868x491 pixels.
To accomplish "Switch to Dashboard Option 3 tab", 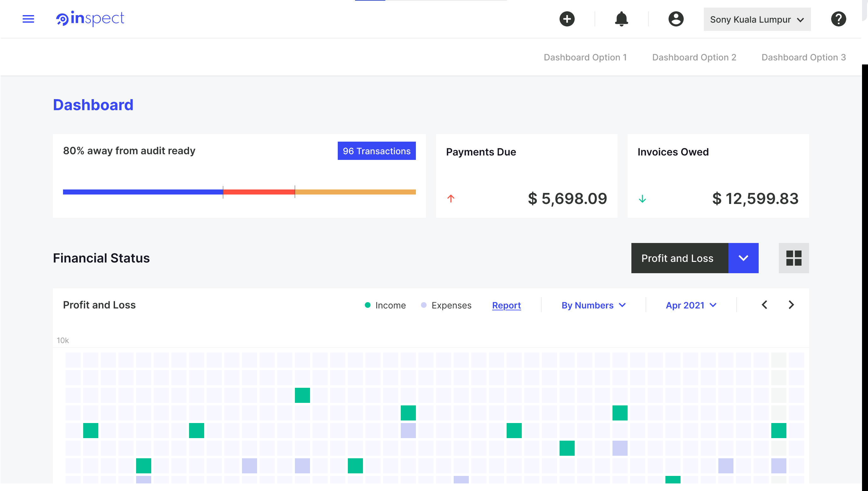I will [803, 57].
